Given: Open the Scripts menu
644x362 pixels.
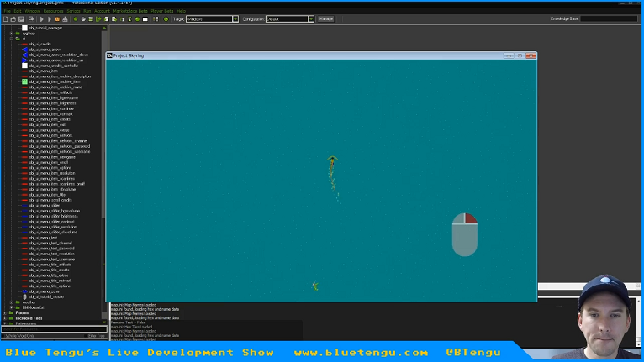Looking at the screenshot, I should coord(73,11).
